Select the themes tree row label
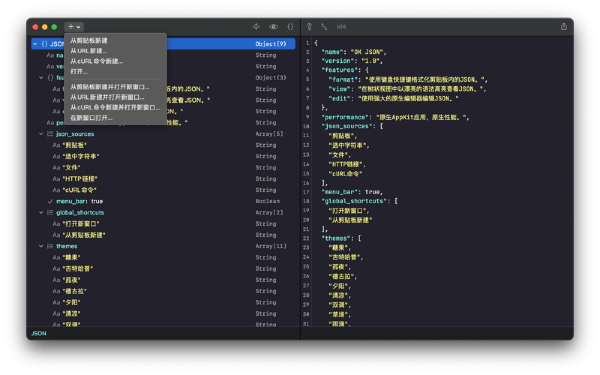This screenshot has height=375, width=600. pos(67,246)
